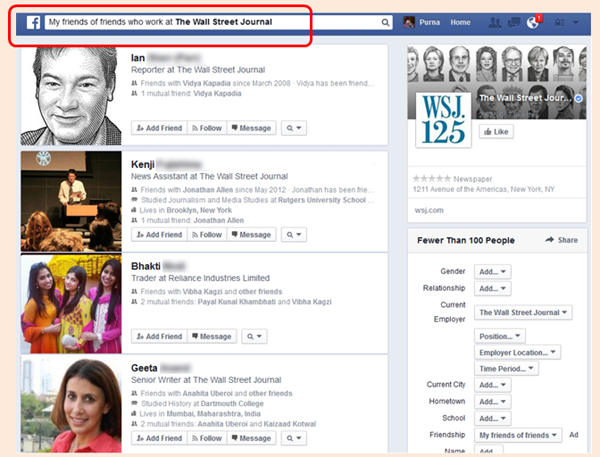Like The Wall Street Journal page
The height and width of the screenshot is (457, 600).
496,132
